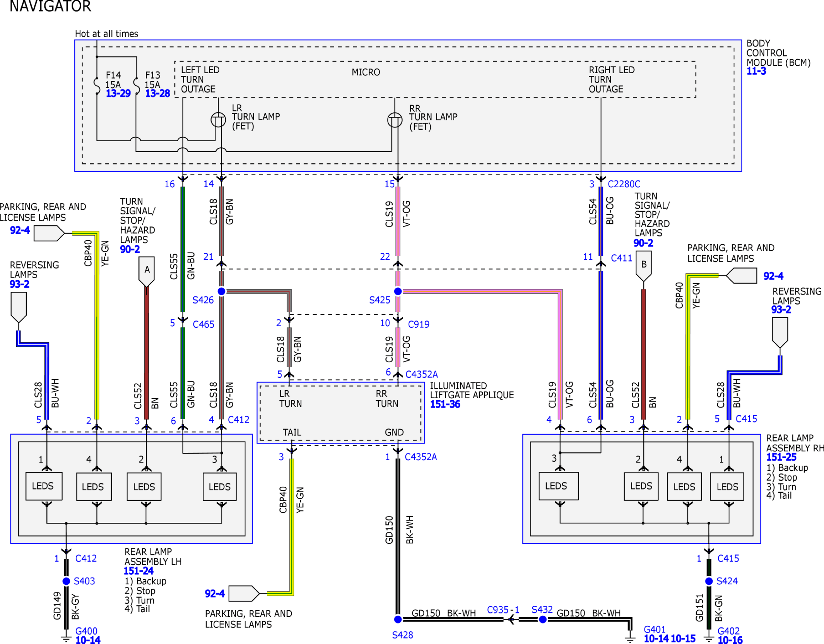Click the RR turn lamp FET symbol
The height and width of the screenshot is (644, 824).
coord(395,120)
